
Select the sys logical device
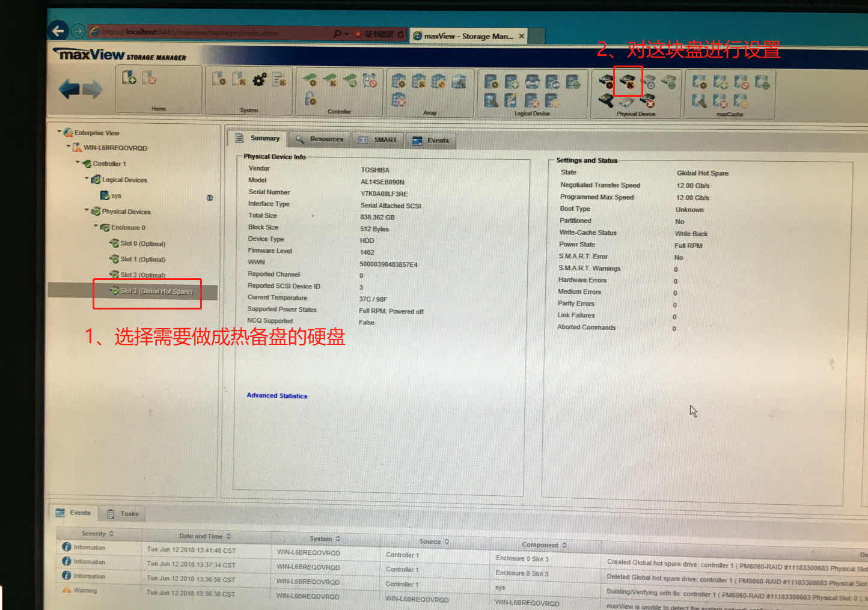point(111,195)
